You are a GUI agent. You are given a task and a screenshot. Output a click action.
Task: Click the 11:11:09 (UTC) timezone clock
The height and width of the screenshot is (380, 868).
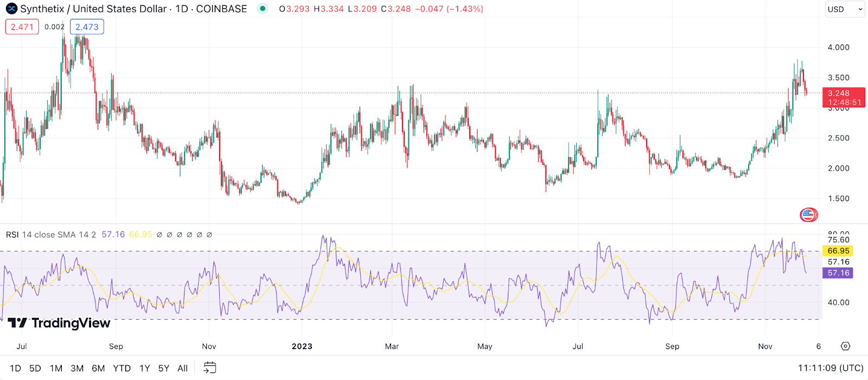coord(831,368)
